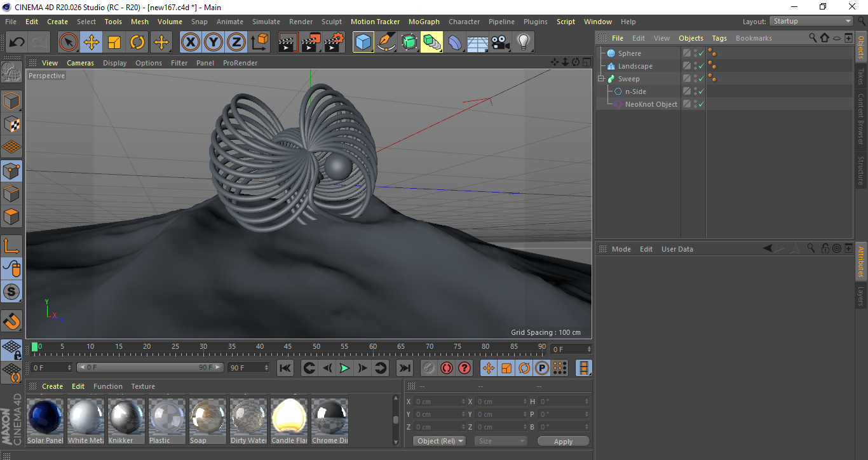The width and height of the screenshot is (868, 460).
Task: Collapse the Sweep object tree
Action: [600, 79]
